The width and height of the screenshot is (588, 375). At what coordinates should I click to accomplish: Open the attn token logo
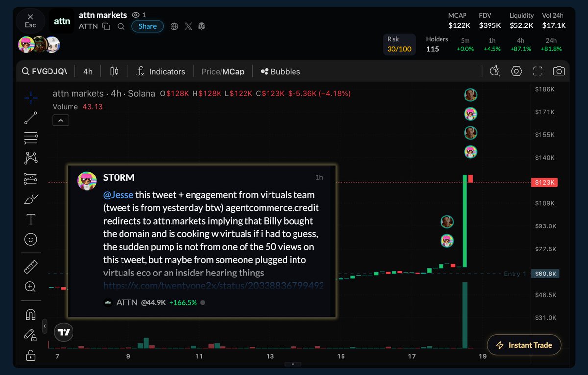click(62, 21)
